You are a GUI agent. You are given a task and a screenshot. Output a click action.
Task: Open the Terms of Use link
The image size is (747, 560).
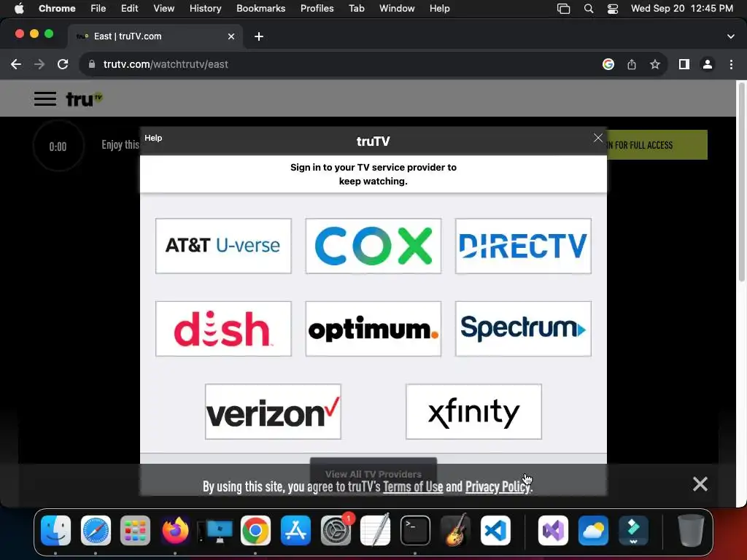point(413,486)
